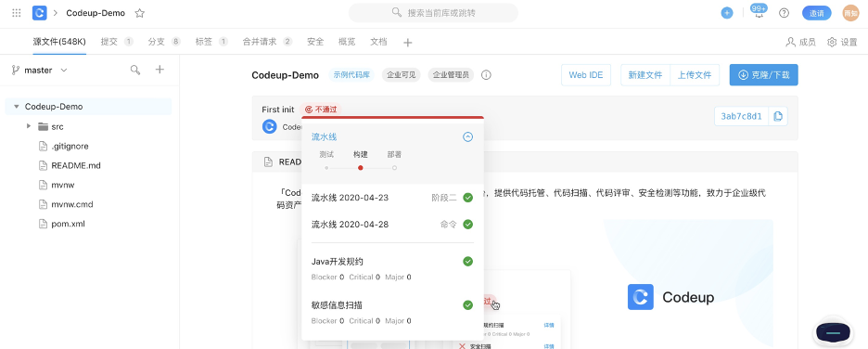This screenshot has height=349, width=868.
Task: Click the 流水线 popup heading link
Action: point(324,136)
